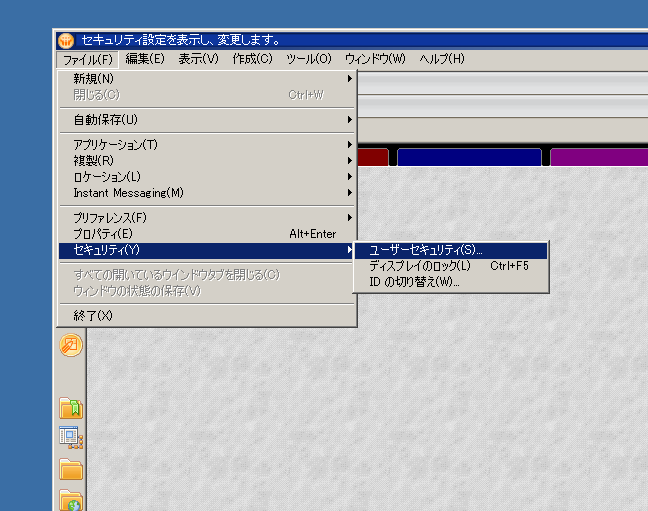
Task: Open the orange sidebar icon below the menu
Action: [x=71, y=345]
